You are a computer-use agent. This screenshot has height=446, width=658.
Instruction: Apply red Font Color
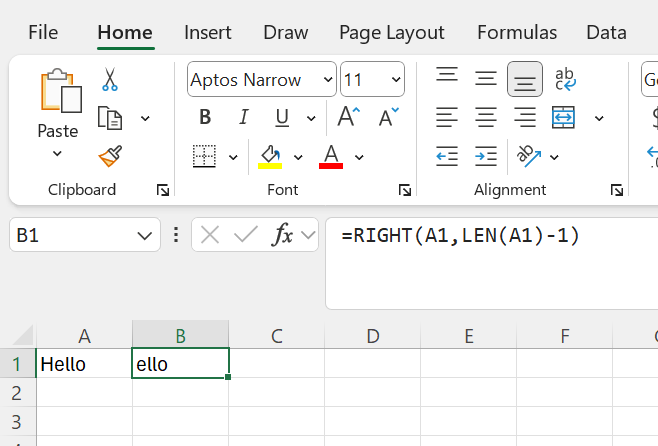tap(331, 156)
